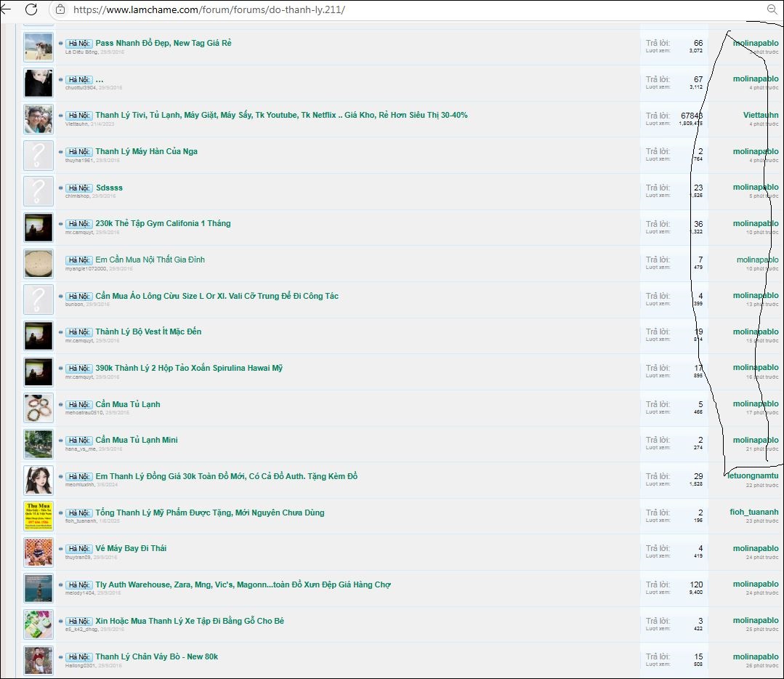Open Vé Máy Bay Đi Thái thread
The height and width of the screenshot is (679, 784).
[x=131, y=548]
